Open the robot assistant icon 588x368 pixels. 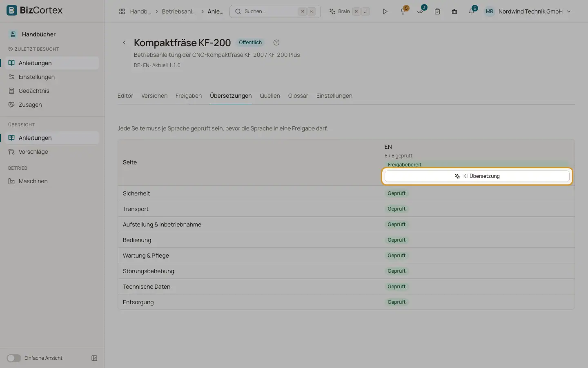click(x=454, y=11)
